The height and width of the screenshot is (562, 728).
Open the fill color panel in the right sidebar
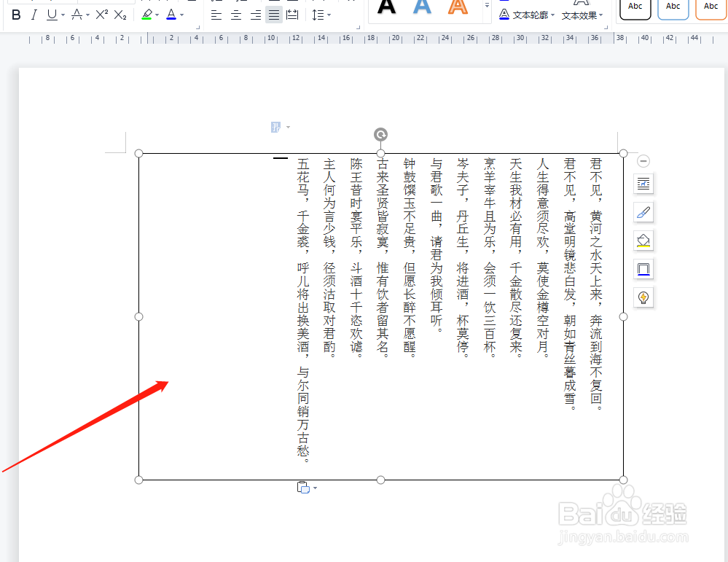click(643, 241)
